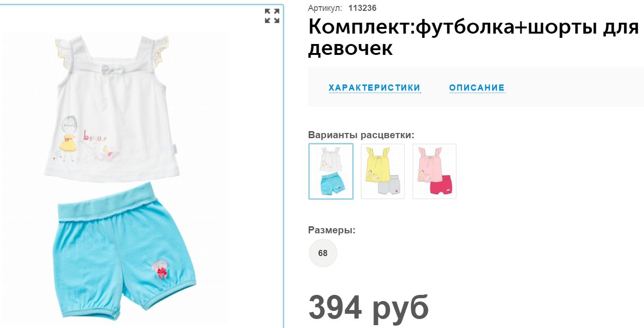Open the ХАРАКТЕРИСТИКИ tab

374,88
